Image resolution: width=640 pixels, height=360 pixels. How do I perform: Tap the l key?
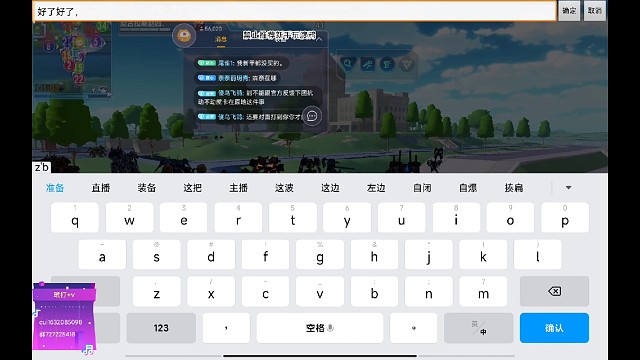538,254
